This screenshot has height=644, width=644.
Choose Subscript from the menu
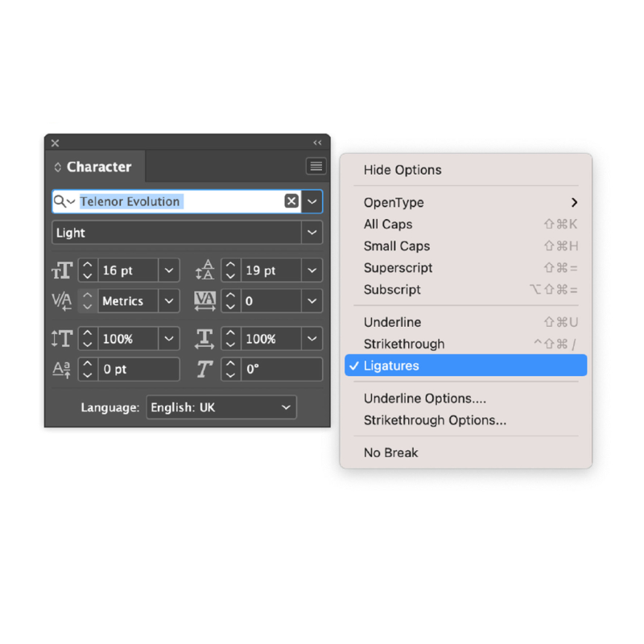coord(466,290)
